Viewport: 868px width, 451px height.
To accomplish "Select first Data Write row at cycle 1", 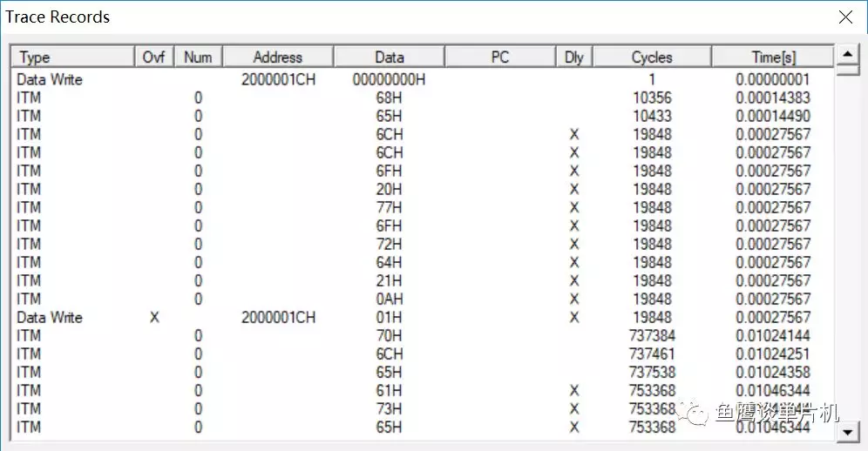I will [x=422, y=80].
